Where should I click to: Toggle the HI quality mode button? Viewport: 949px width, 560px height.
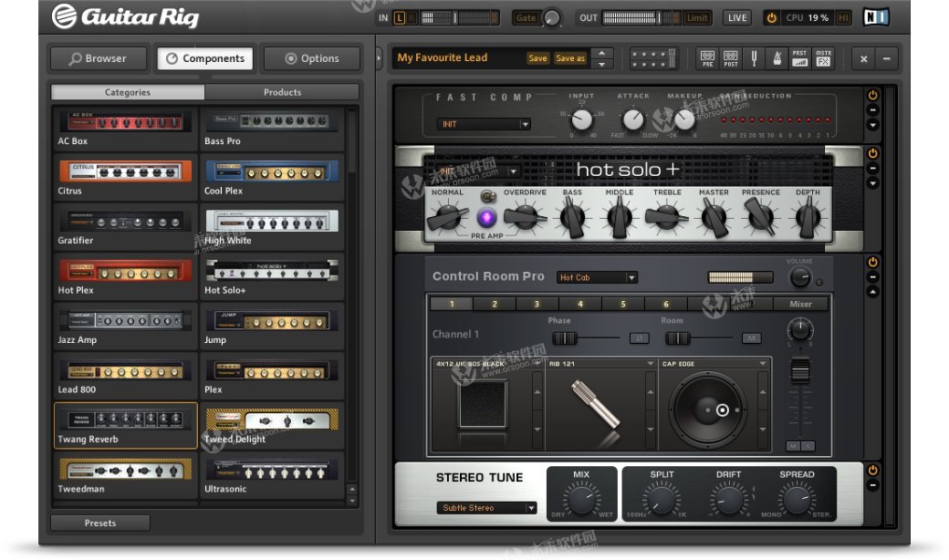point(842,18)
